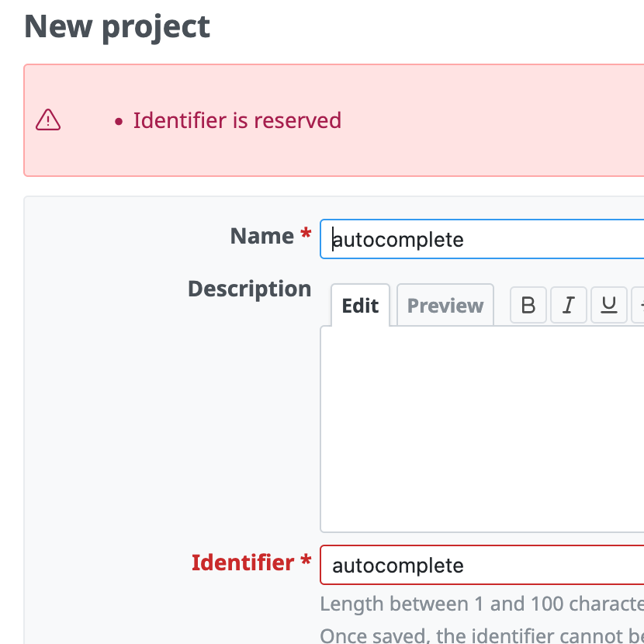Image resolution: width=644 pixels, height=644 pixels.
Task: Focus the Name text field
Action: coord(481,239)
